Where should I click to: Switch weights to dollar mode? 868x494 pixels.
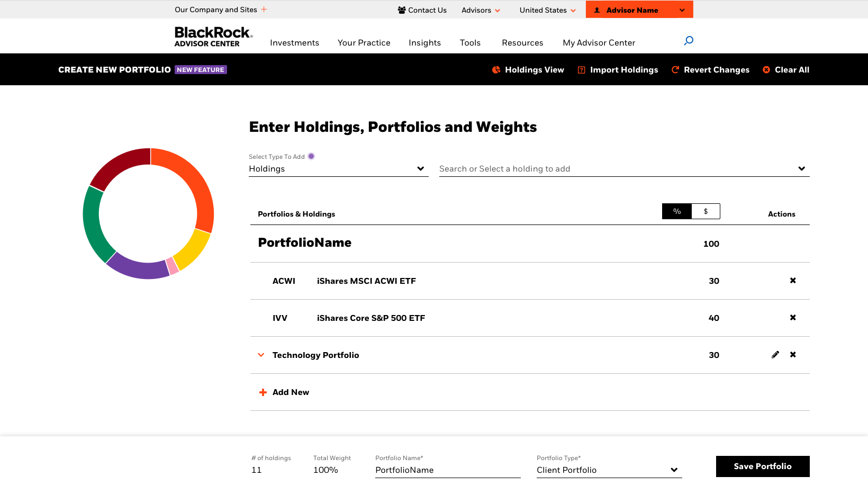coord(706,211)
